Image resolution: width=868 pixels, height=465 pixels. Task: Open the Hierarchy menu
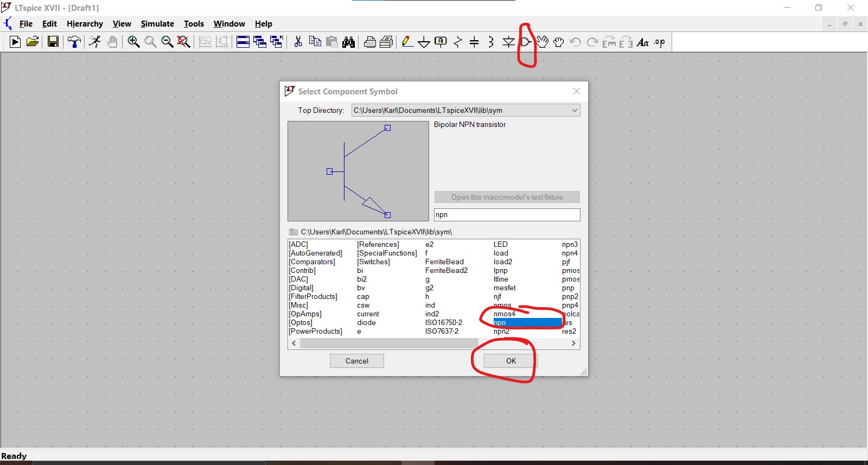85,24
